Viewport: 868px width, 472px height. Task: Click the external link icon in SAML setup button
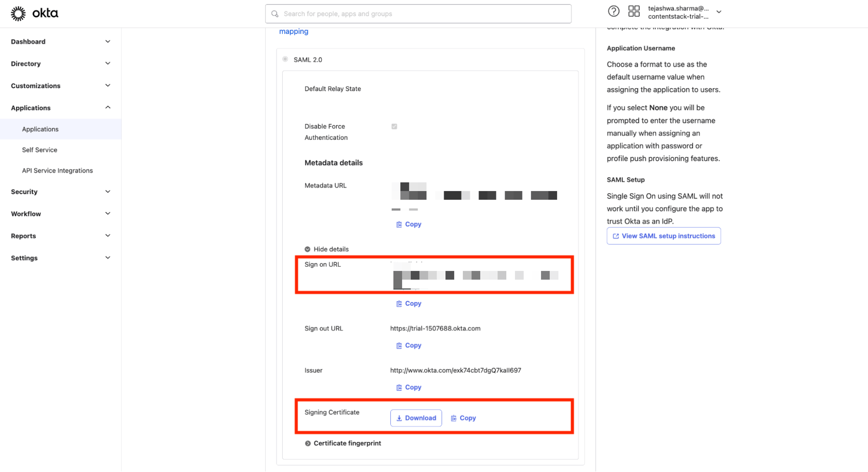click(616, 236)
